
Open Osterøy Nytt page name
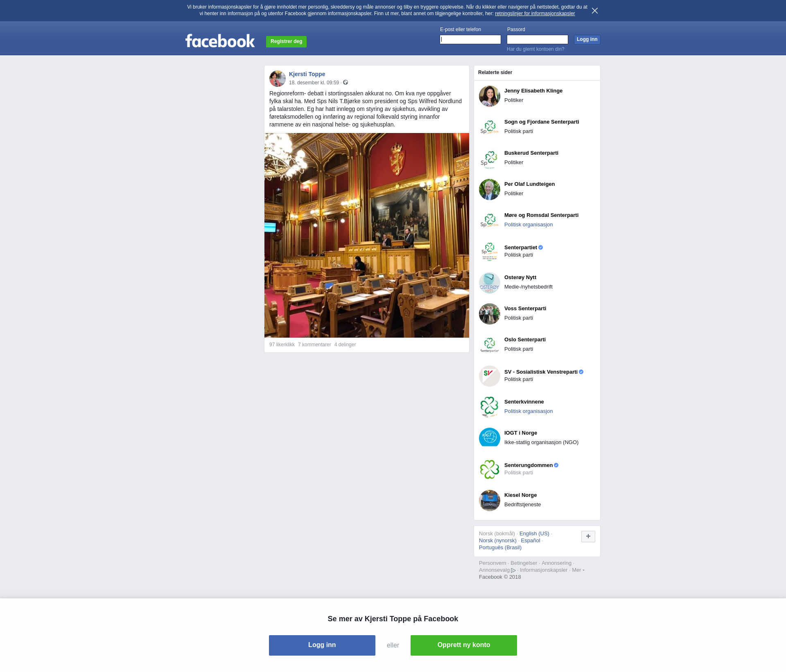coord(520,277)
